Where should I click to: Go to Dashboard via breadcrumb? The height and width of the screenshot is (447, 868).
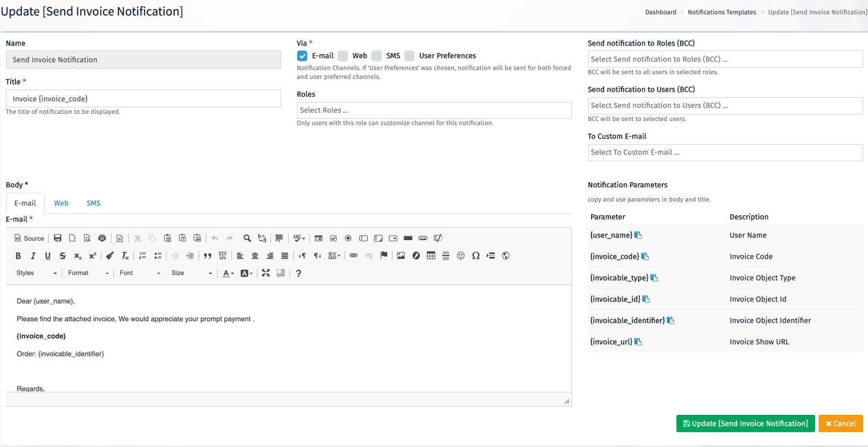click(660, 12)
